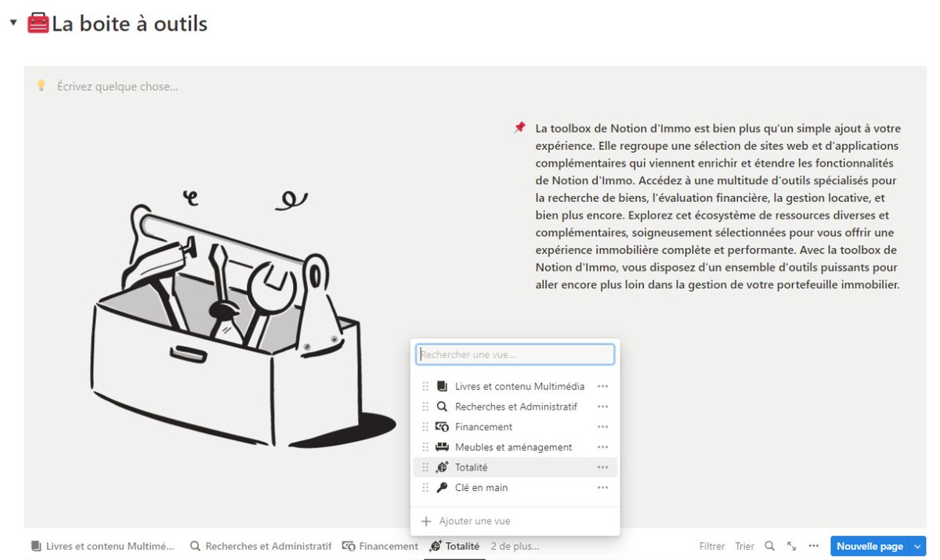Screen dimensions: 940x560
Task: Click drag handle of Livres et contenu Multimédia
Action: (425, 386)
